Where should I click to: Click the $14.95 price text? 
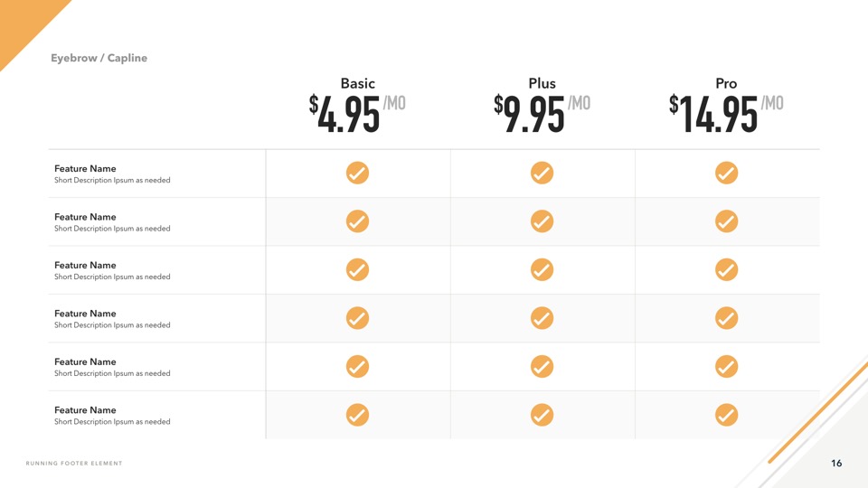click(x=715, y=115)
